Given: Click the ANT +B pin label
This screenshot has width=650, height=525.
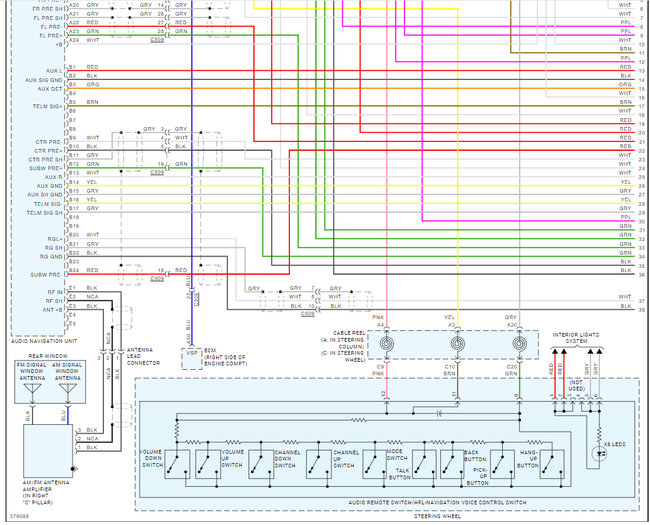Looking at the screenshot, I should coord(53,310).
